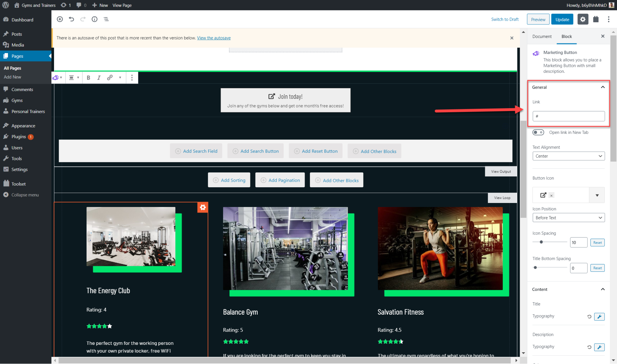Drag the Icon Spacing slider
617x364 pixels.
(541, 242)
